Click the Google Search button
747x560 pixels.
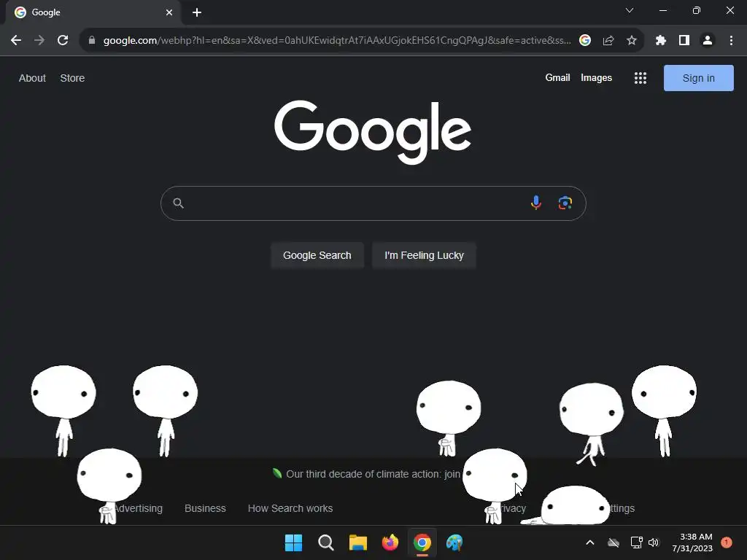click(x=317, y=255)
